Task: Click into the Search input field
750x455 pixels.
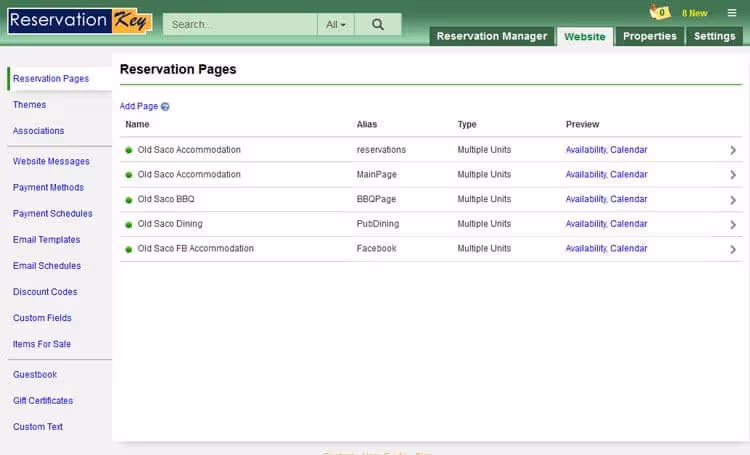Action: (240, 25)
